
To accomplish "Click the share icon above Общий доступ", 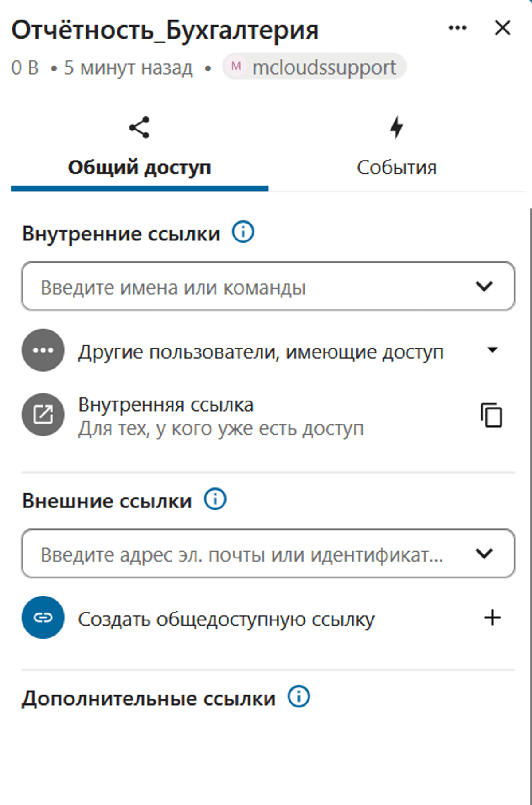I will [x=139, y=128].
